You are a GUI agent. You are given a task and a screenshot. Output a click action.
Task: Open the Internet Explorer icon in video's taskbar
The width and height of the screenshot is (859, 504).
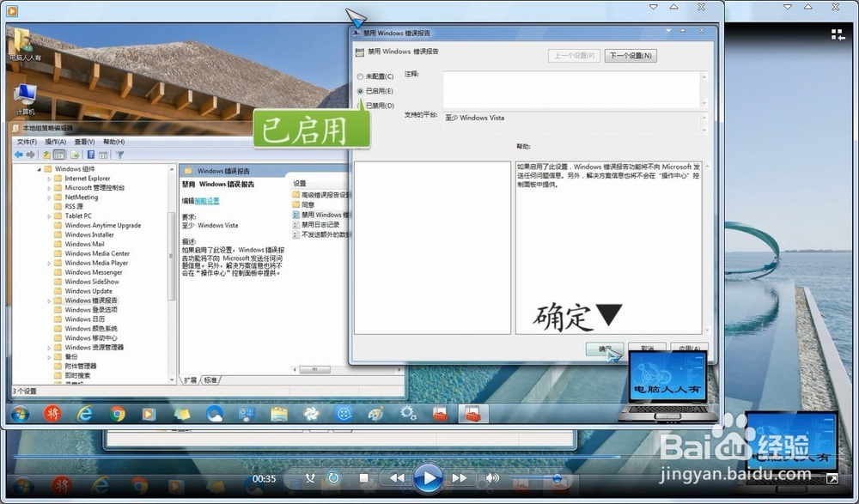(x=84, y=414)
